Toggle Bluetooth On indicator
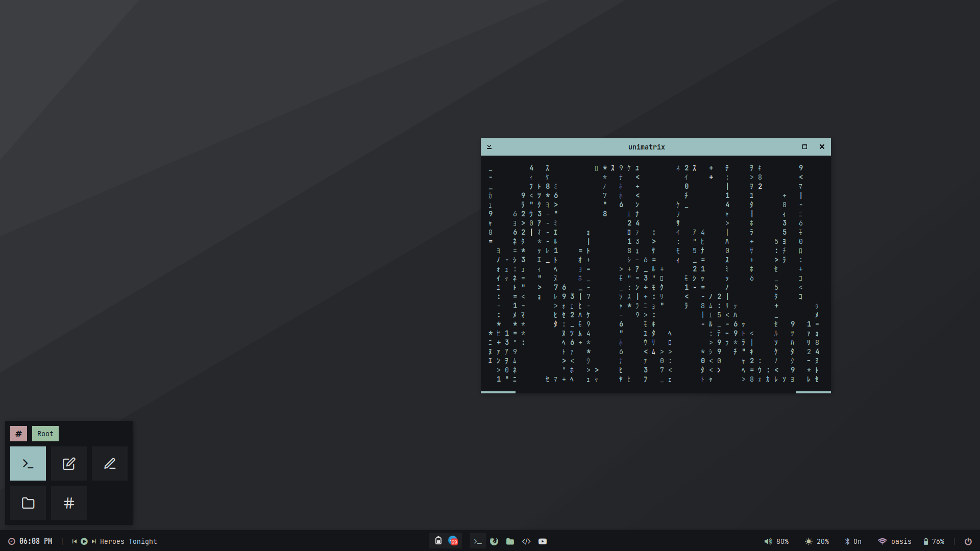Screen dimensions: 980x551 pos(853,541)
